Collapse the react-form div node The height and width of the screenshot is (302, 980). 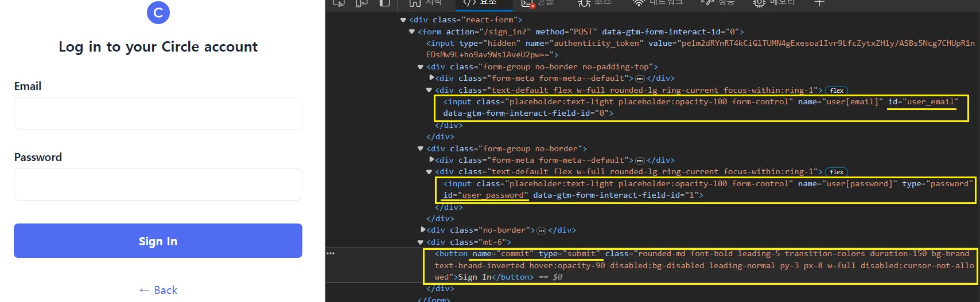[403, 20]
